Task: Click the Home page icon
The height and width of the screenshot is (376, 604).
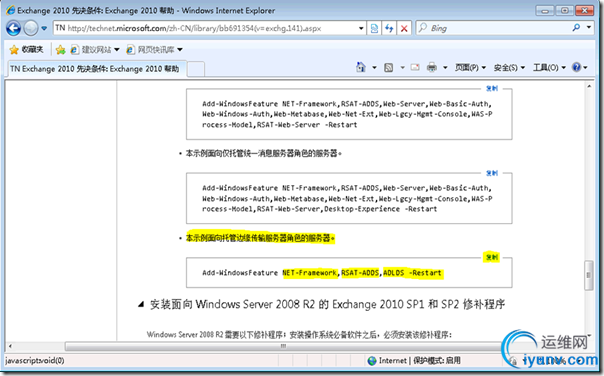Action: click(x=361, y=67)
